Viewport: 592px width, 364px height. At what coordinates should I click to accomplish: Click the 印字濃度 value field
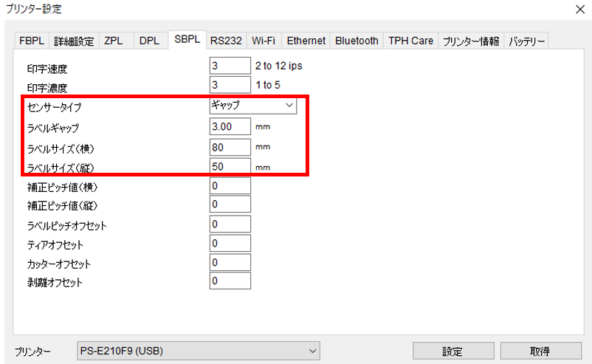pyautogui.click(x=230, y=86)
